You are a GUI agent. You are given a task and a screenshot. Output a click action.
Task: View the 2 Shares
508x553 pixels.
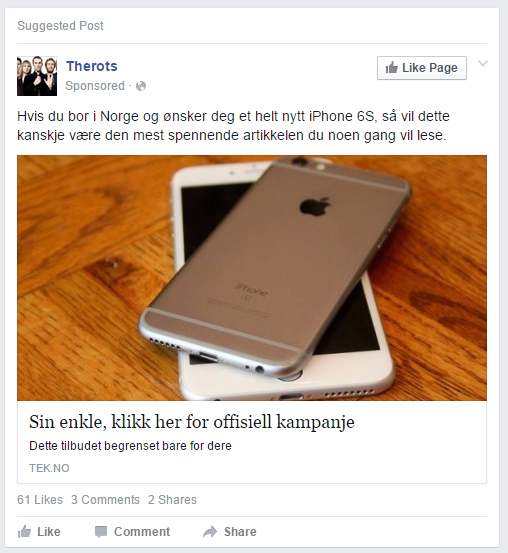173,500
